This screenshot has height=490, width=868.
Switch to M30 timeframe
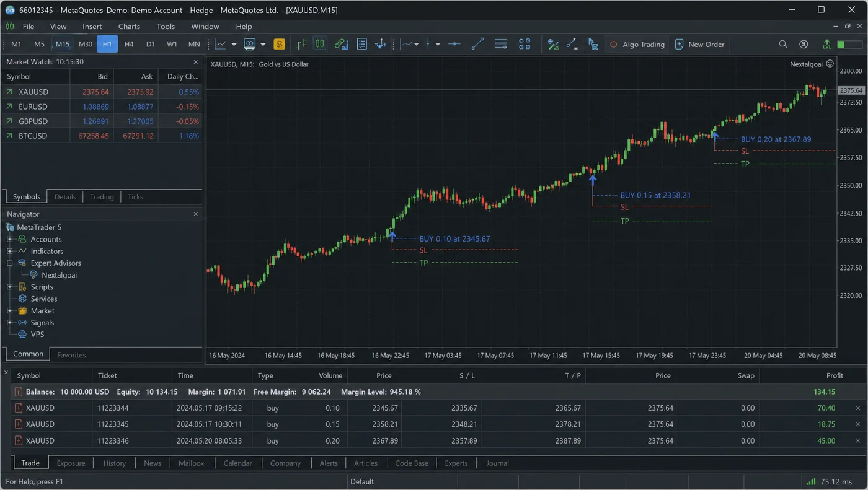[x=86, y=44]
